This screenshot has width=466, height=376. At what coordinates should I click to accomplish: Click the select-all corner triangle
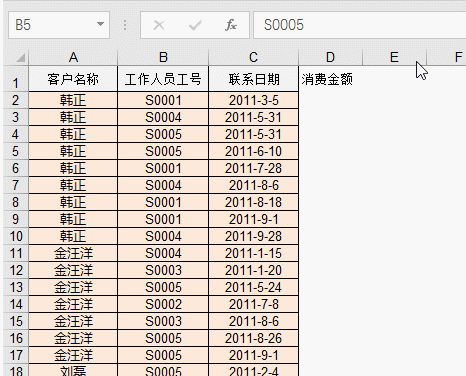click(21, 58)
